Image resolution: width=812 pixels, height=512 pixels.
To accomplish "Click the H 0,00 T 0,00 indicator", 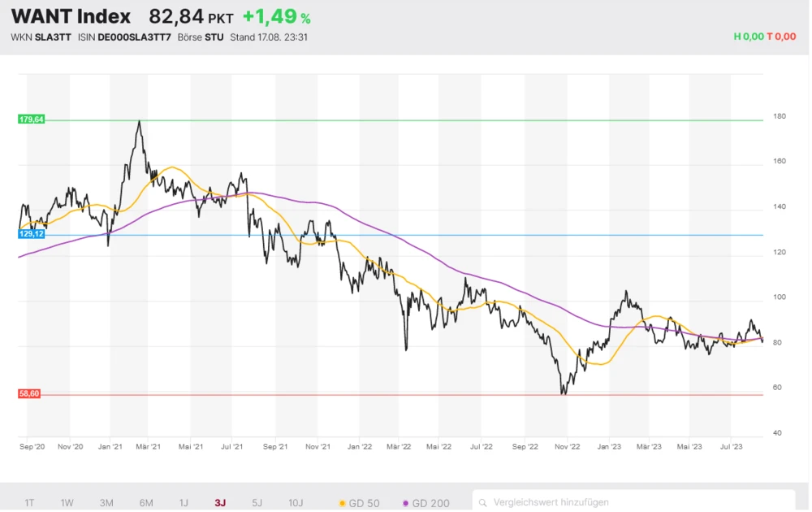I will click(x=764, y=37).
